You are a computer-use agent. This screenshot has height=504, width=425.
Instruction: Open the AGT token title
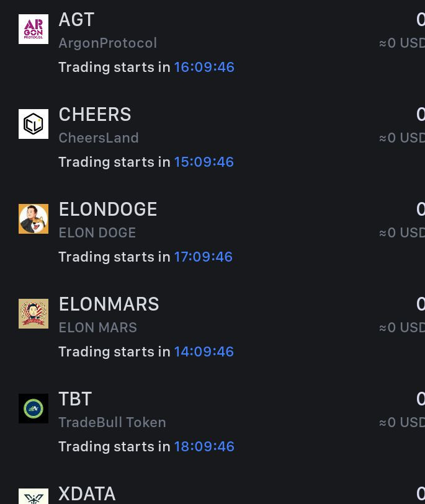(x=76, y=20)
